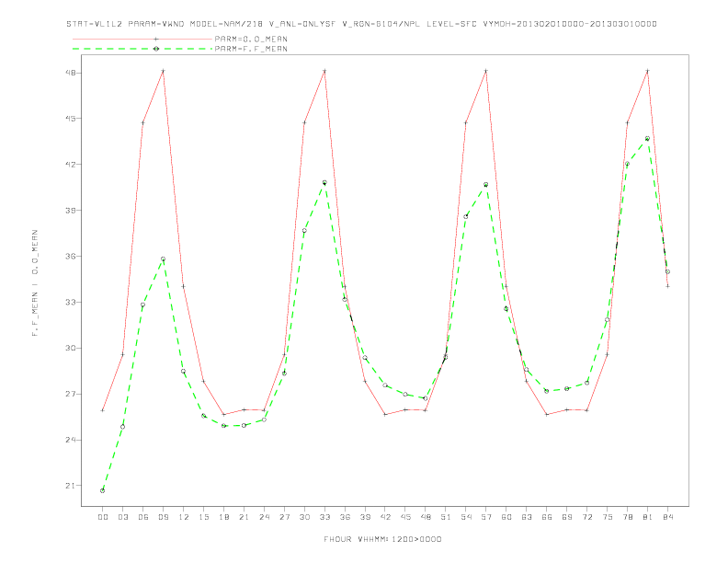Click the x-axis tick label 00
Image resolution: width=728 pixels, height=563 pixels.
(x=103, y=517)
